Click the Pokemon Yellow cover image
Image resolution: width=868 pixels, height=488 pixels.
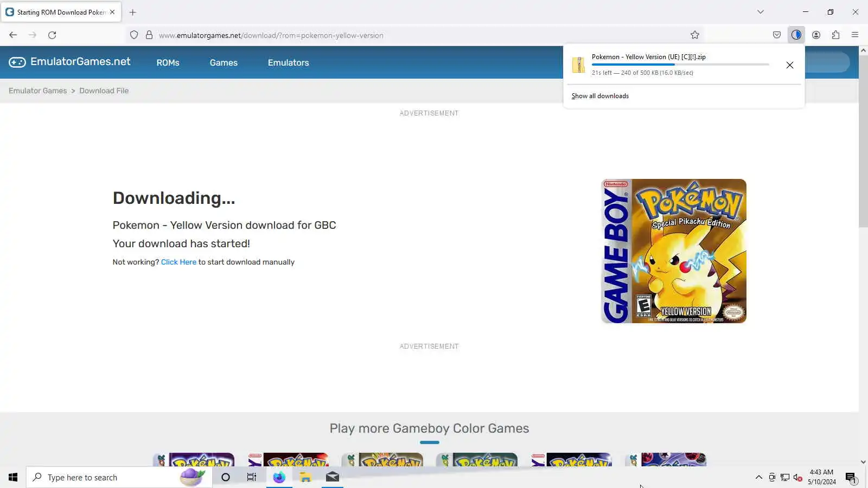coord(674,251)
